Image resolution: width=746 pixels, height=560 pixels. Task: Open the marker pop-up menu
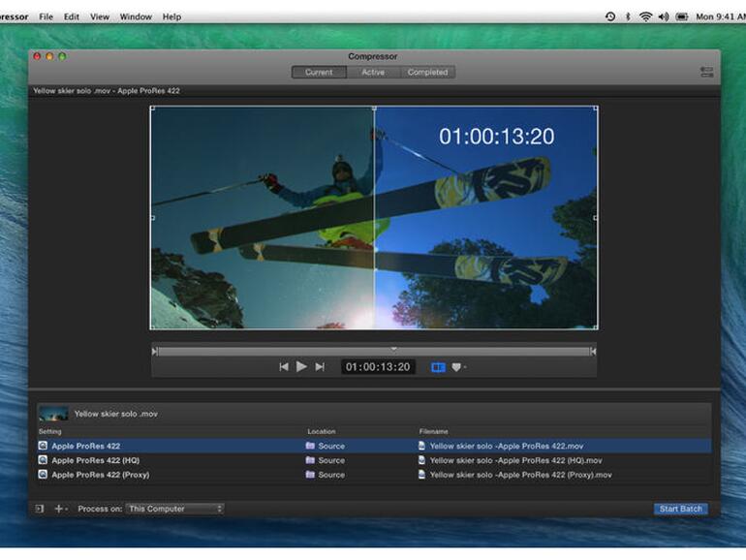458,367
